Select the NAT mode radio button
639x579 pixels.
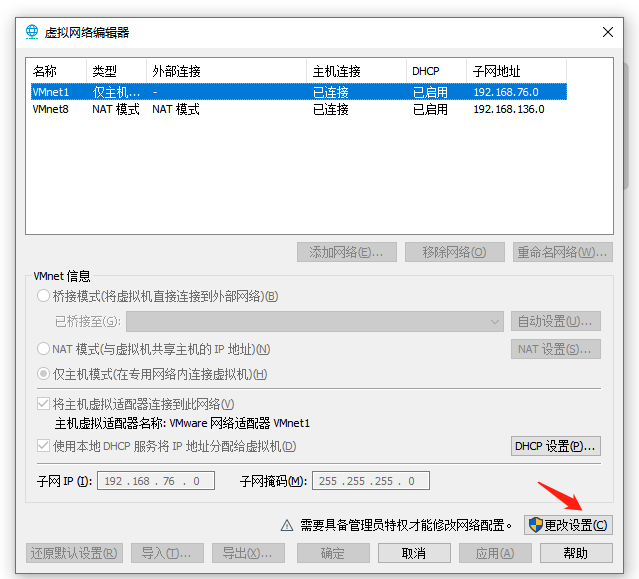43,349
